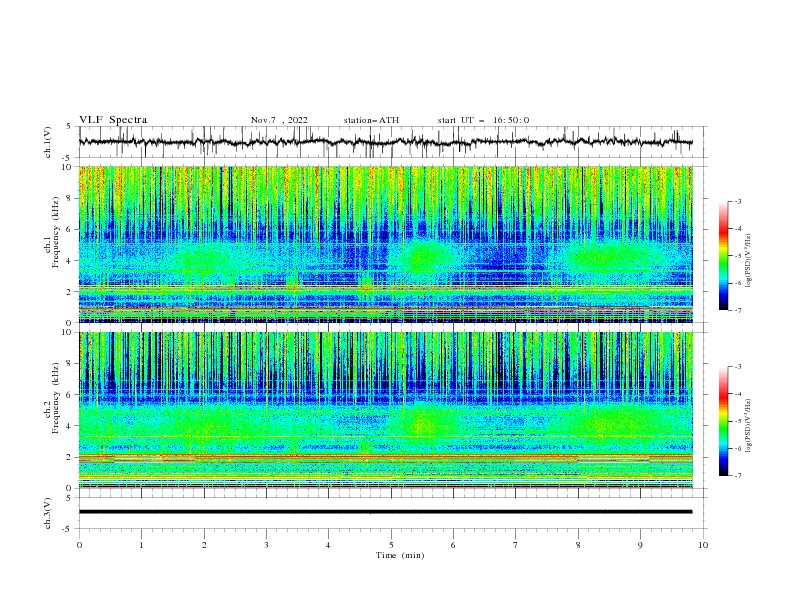Image resolution: width=792 pixels, height=612 pixels.
Task: Click inside the ch.2 spectrogram panel
Action: (385, 410)
